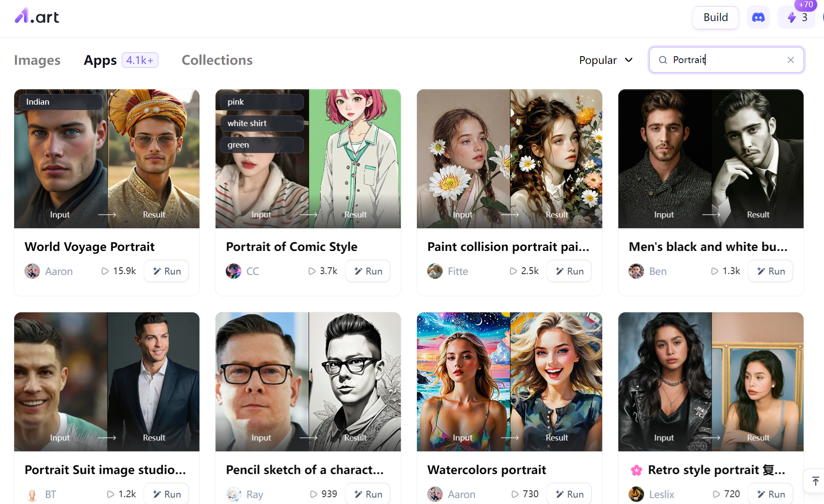This screenshot has width=824, height=504.
Task: Clear the Portrait search with the X
Action: click(x=791, y=60)
